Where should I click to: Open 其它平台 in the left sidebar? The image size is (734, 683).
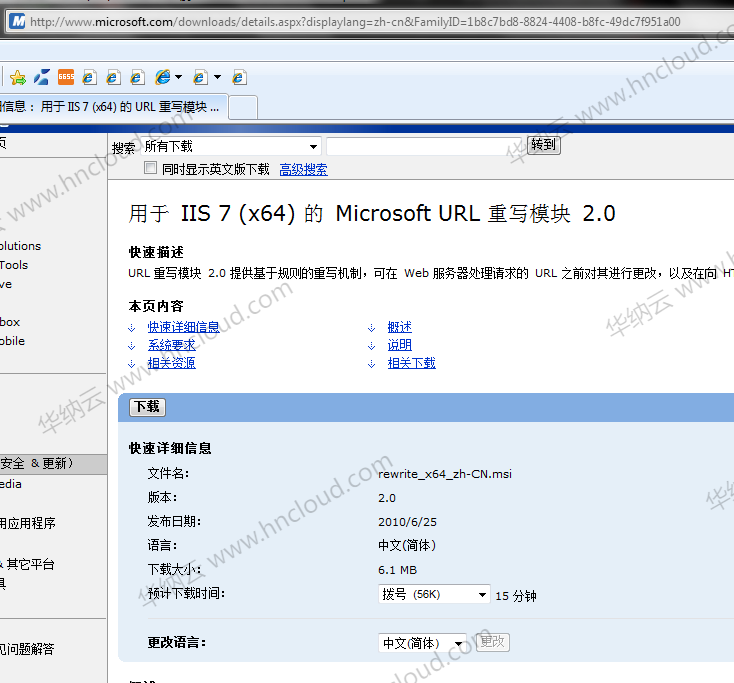(30, 564)
